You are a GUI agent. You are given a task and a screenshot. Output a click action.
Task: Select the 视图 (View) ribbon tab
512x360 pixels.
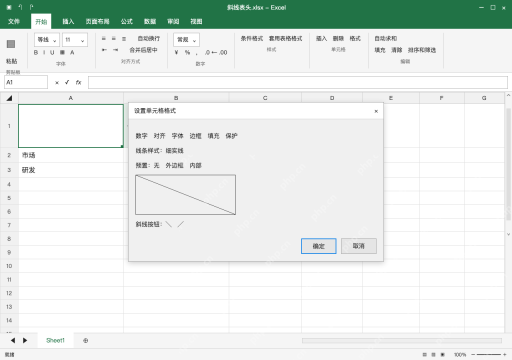(196, 22)
